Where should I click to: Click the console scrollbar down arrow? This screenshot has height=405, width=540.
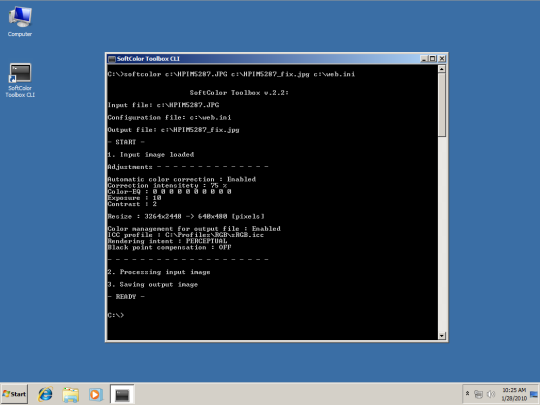coord(442,336)
